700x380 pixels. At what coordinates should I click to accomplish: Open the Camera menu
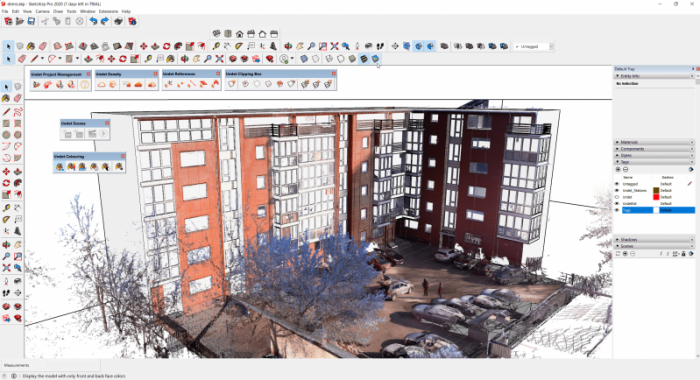(x=42, y=11)
